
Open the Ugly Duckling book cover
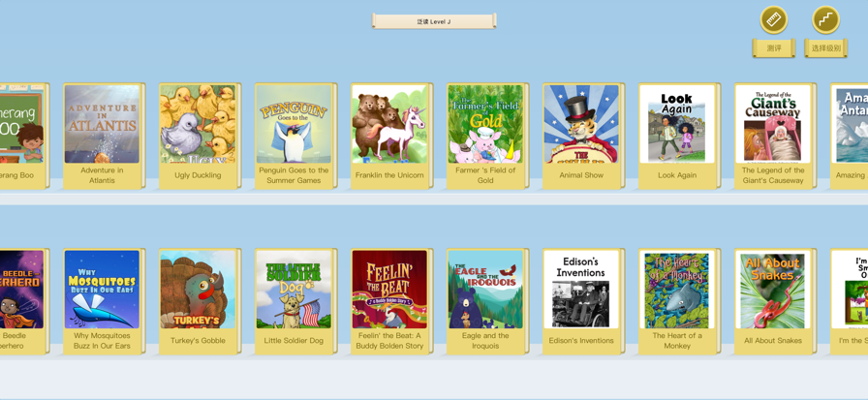pos(198,124)
